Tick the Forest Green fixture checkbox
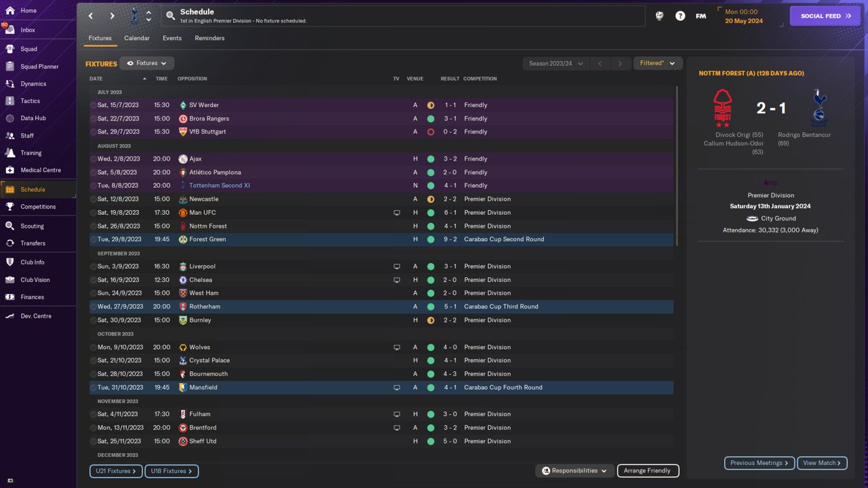Viewport: 868px width, 488px height. click(x=94, y=239)
